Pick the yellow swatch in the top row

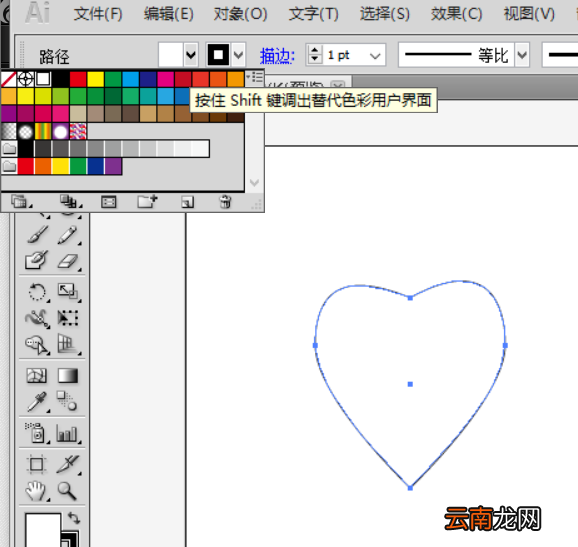(95, 79)
